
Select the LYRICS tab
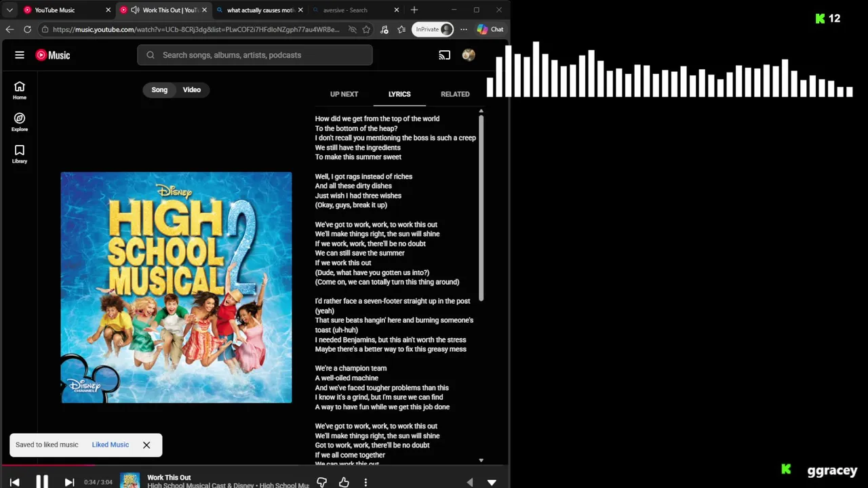pos(399,94)
